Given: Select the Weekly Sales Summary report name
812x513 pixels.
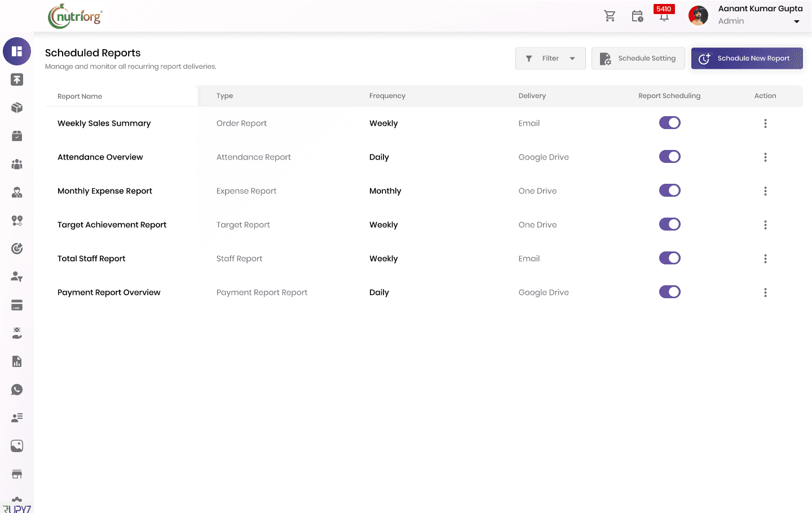Looking at the screenshot, I should pos(104,123).
